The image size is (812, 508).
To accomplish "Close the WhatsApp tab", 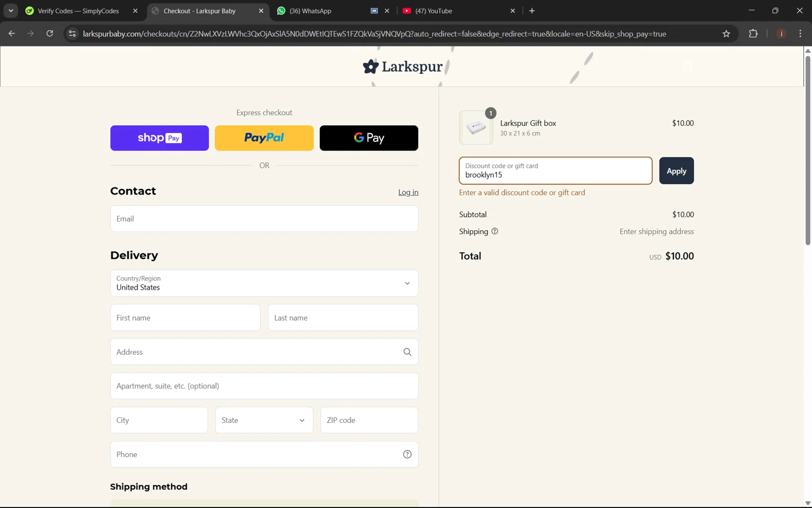I will coord(387,11).
